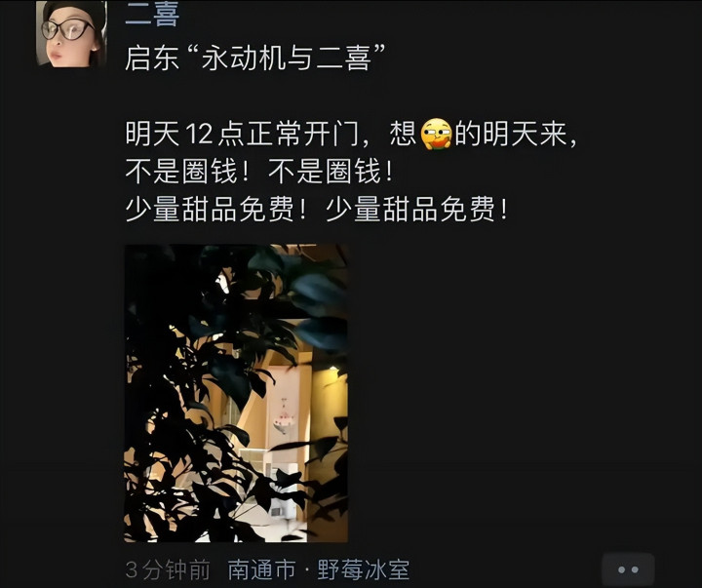Select the text line 启东“永动机与二喜”

[x=254, y=58]
